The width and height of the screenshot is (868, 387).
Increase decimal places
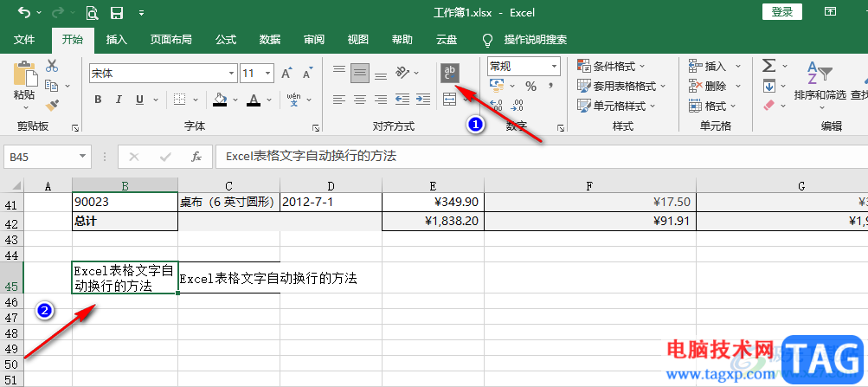497,106
